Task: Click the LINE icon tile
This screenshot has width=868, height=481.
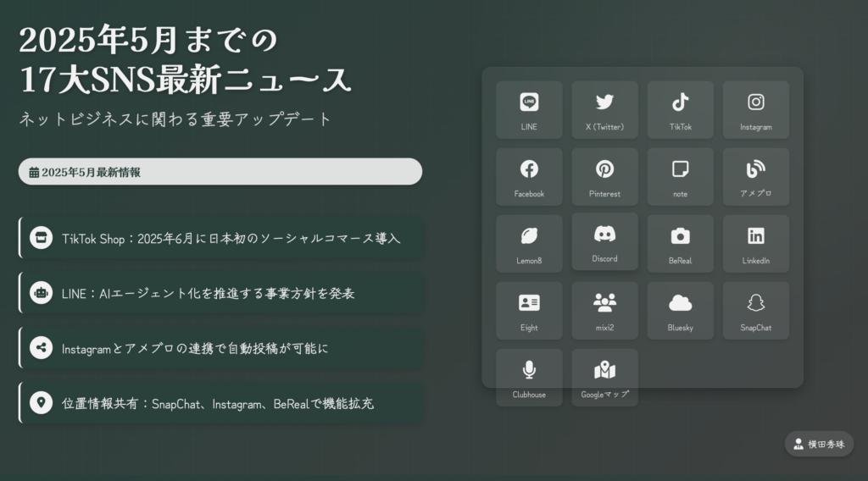Action: click(x=529, y=109)
